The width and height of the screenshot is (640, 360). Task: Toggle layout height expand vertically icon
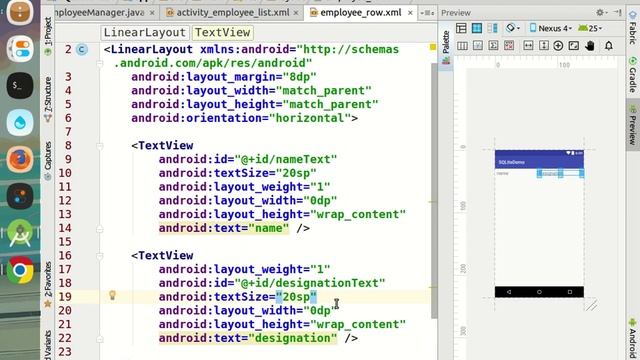[x=543, y=45]
